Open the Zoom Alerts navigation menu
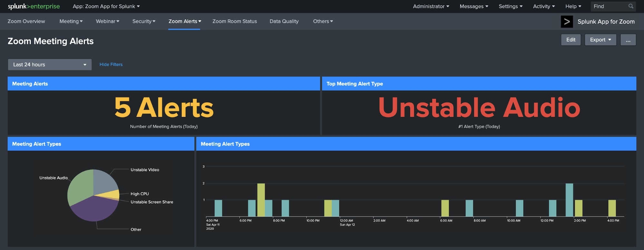This screenshot has height=250, width=644. [185, 21]
